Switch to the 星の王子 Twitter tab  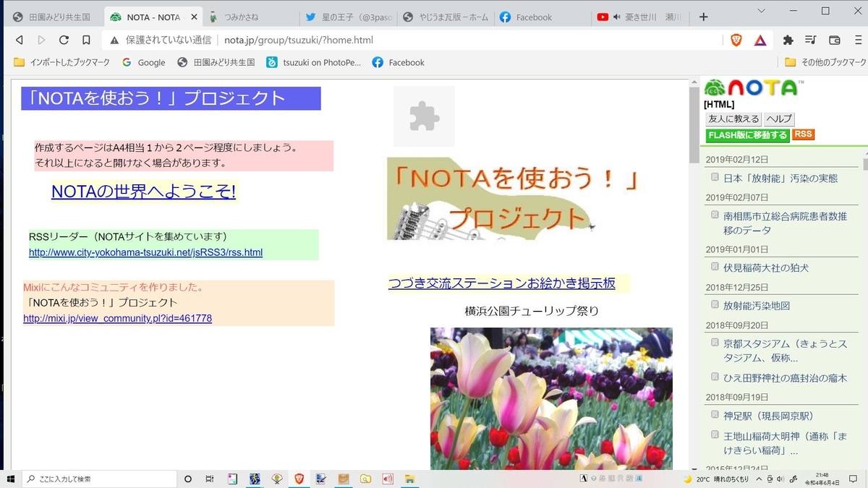pyautogui.click(x=347, y=17)
